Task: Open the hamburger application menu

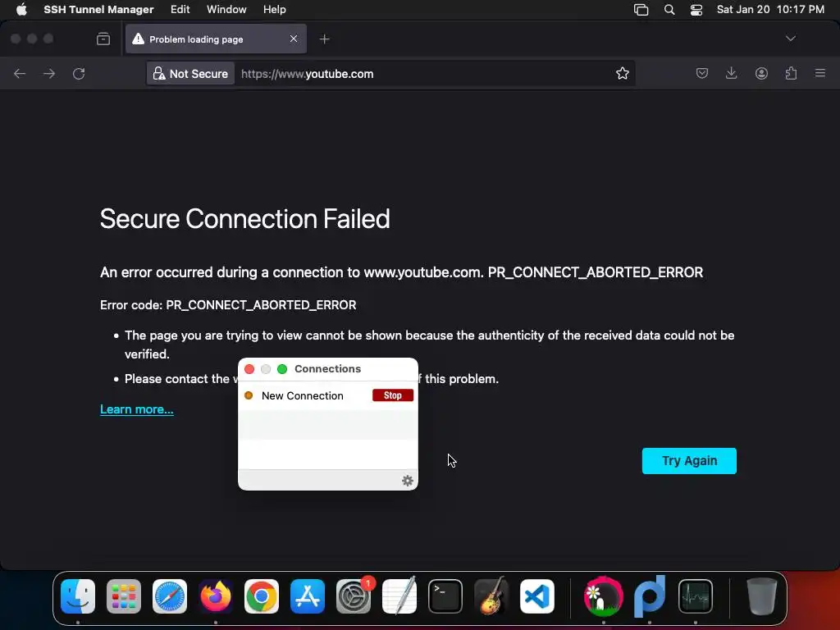Action: (820, 74)
